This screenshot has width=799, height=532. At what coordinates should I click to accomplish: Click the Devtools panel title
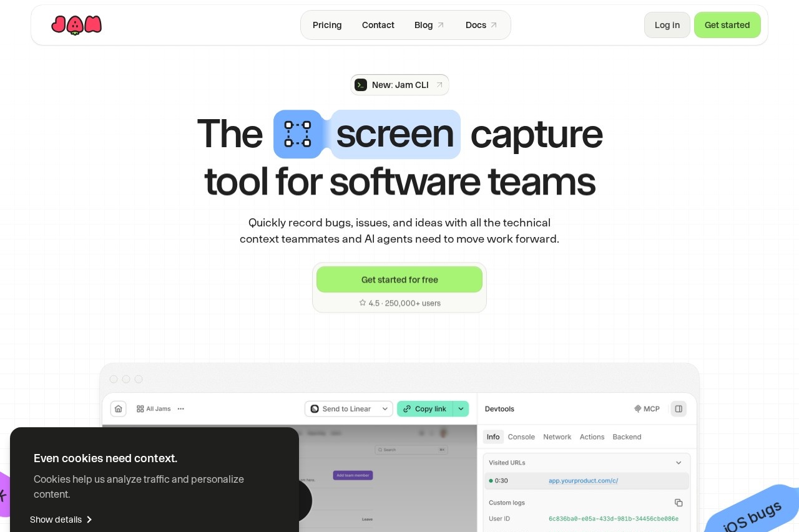(x=499, y=409)
